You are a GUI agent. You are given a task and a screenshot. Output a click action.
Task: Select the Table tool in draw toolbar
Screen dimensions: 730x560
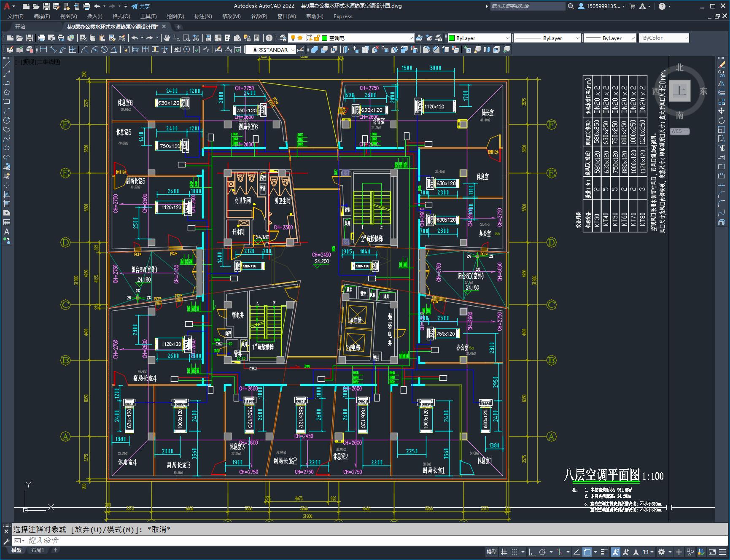(x=7, y=222)
